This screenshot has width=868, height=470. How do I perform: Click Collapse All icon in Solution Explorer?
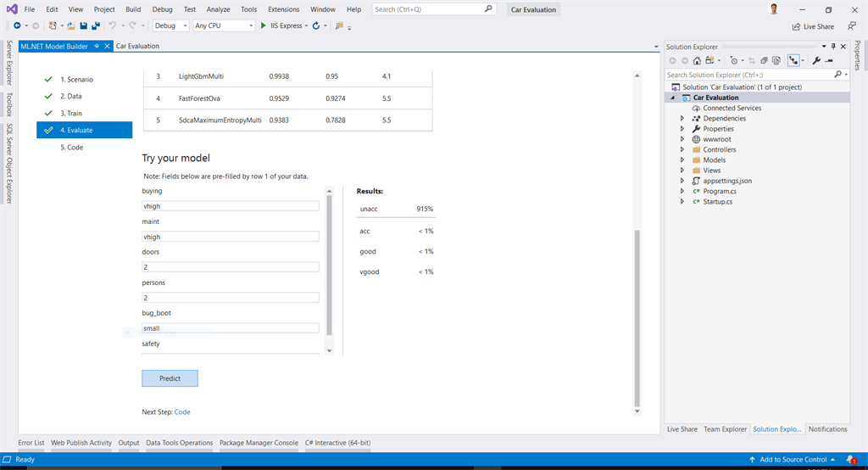click(x=764, y=60)
